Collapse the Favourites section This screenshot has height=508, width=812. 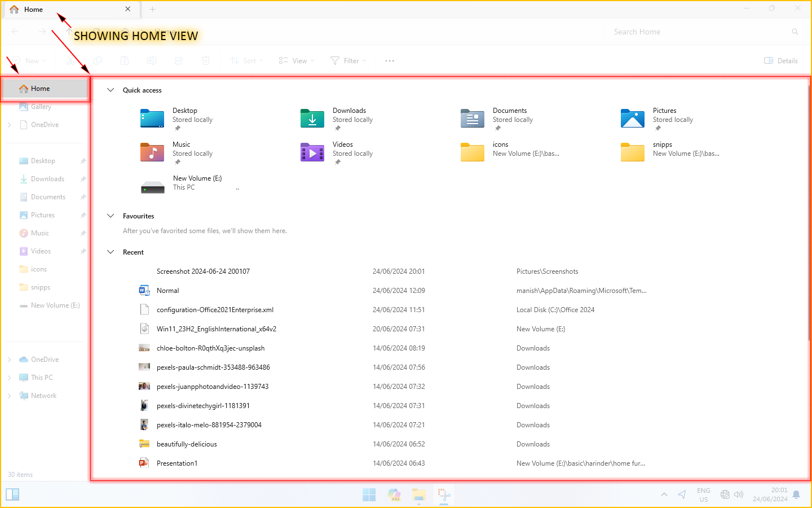coord(111,216)
